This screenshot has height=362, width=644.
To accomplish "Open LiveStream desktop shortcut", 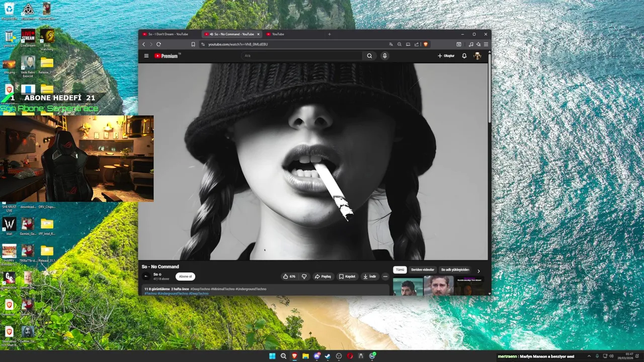I will pos(28,38).
